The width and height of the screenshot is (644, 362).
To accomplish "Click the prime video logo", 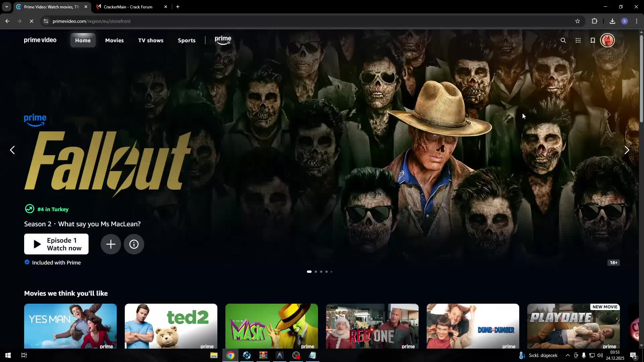I will click(40, 40).
